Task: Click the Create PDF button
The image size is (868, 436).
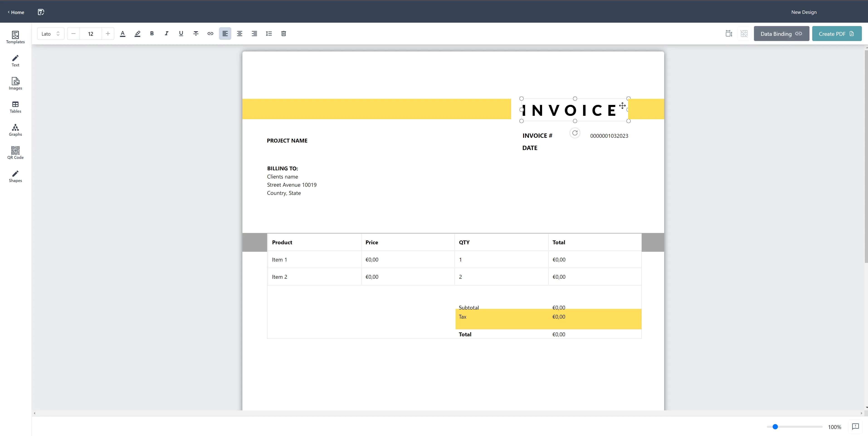Action: (x=837, y=34)
